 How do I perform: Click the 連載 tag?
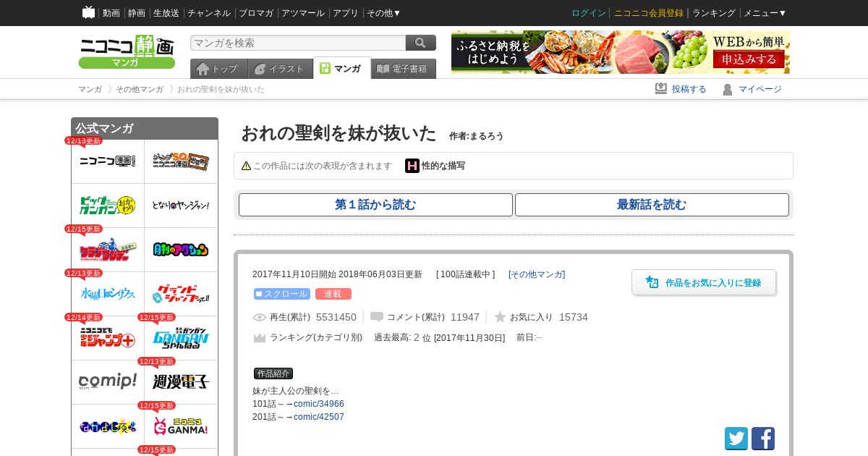pos(333,294)
